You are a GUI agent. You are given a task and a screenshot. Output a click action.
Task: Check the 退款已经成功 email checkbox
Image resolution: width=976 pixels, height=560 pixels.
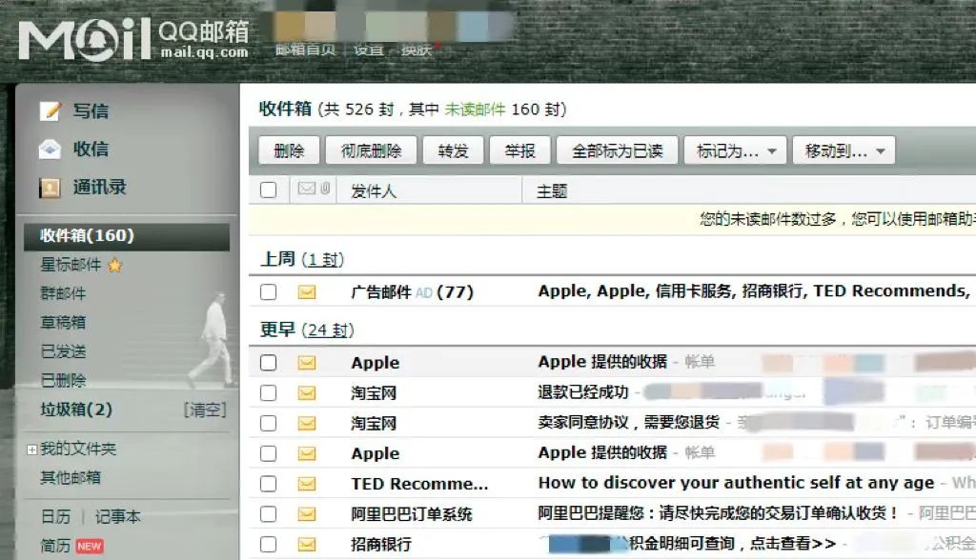(x=268, y=393)
